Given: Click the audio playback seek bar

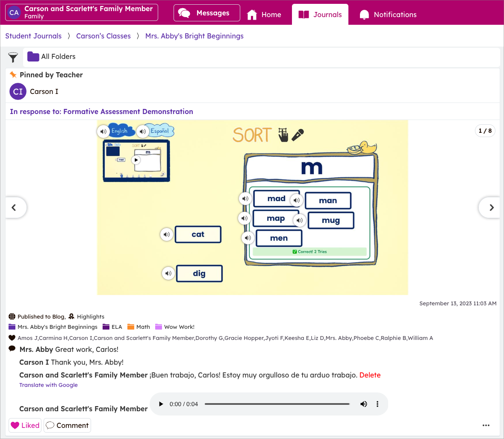Looking at the screenshot, I should coord(277,404).
